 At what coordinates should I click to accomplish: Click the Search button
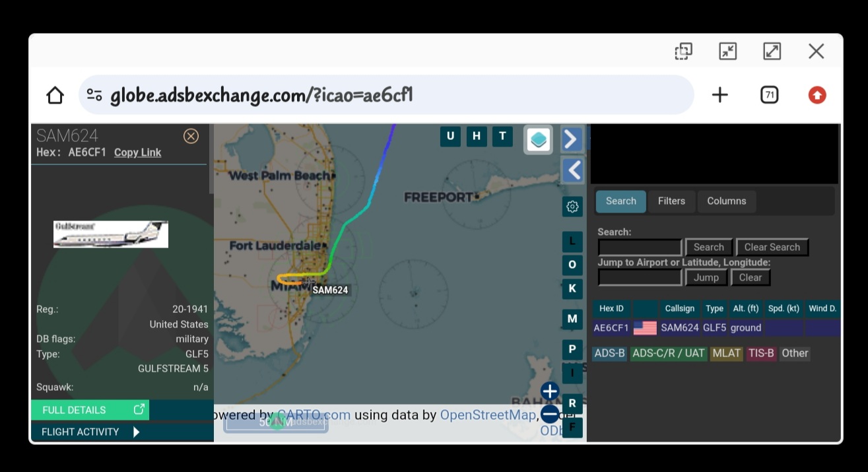pyautogui.click(x=709, y=248)
